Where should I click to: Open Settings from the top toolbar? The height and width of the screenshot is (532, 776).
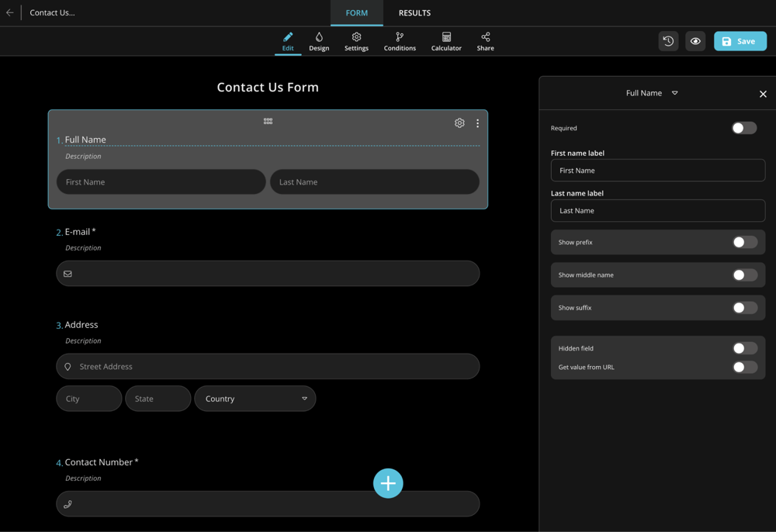tap(356, 41)
